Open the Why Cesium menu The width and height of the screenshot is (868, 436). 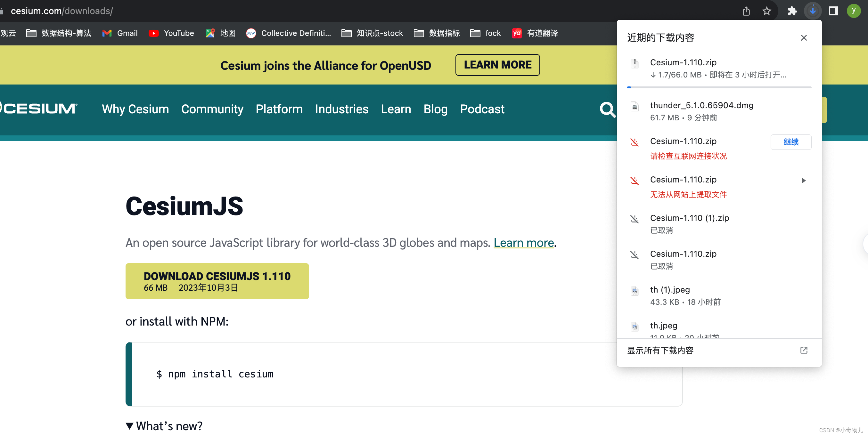pos(135,109)
